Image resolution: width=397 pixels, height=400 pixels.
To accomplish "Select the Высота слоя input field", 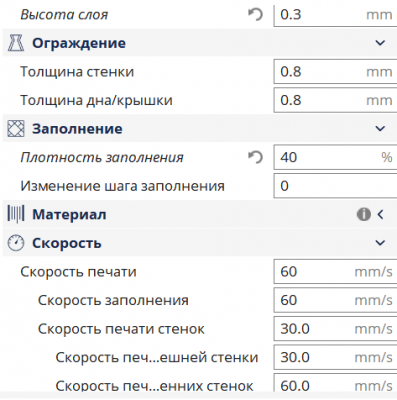I will [335, 15].
